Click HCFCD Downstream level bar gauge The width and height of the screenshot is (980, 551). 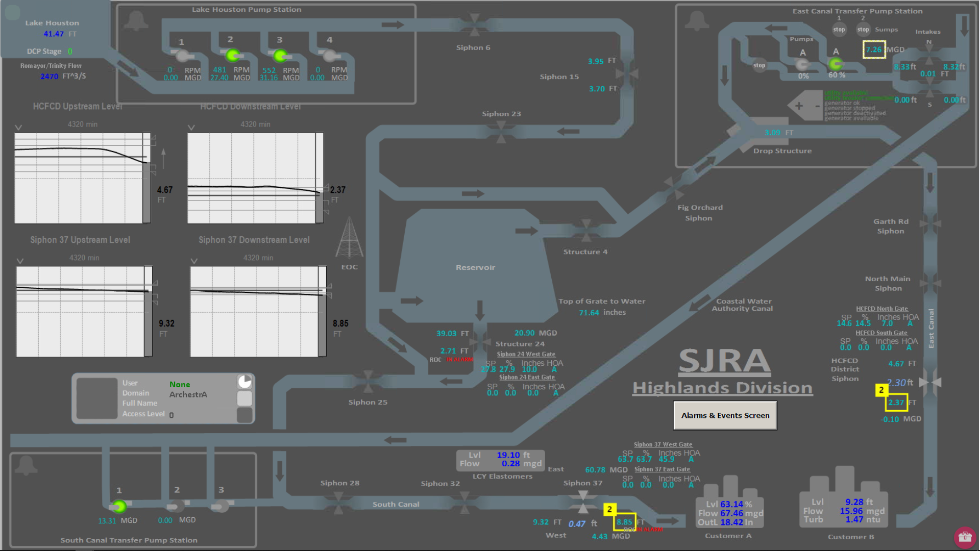coord(320,178)
